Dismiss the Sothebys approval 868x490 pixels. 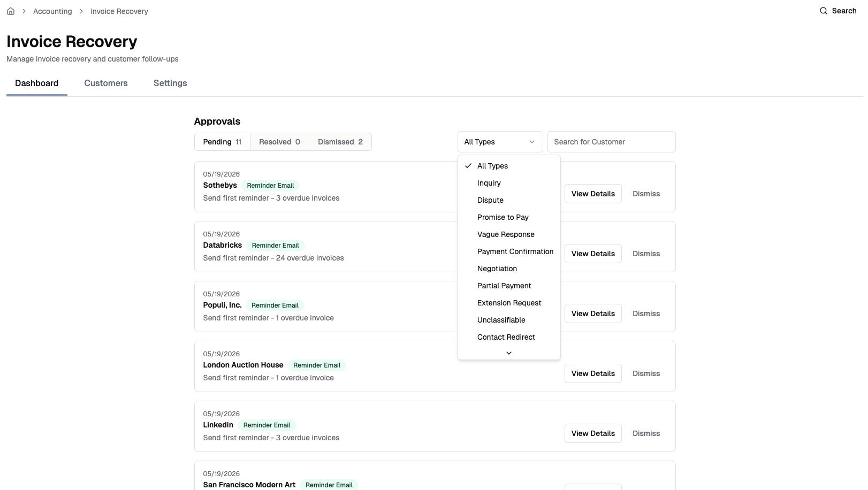[646, 194]
